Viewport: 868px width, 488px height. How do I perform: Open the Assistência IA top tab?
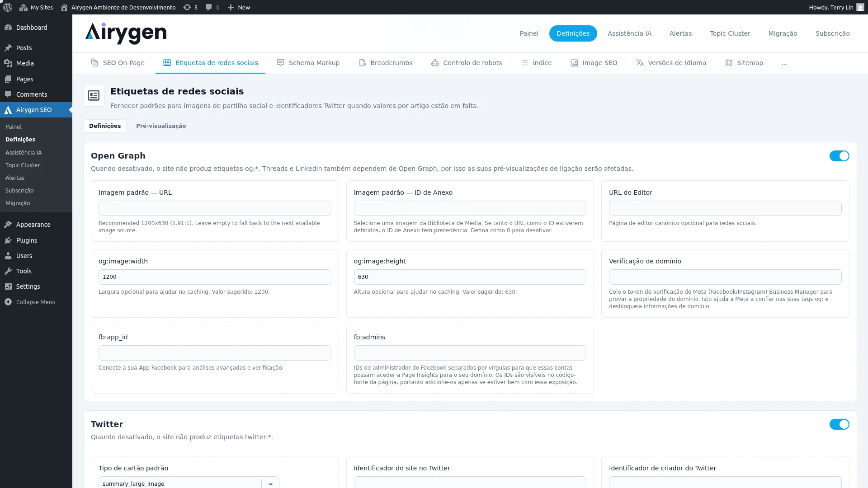629,33
